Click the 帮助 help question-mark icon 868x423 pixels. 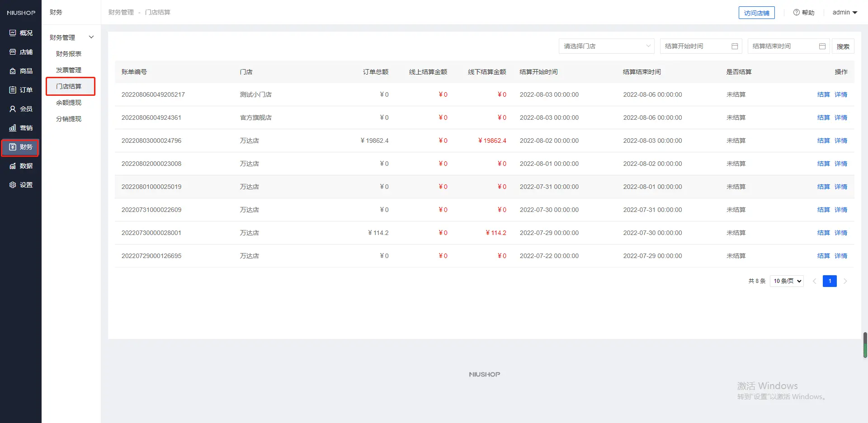(x=796, y=13)
